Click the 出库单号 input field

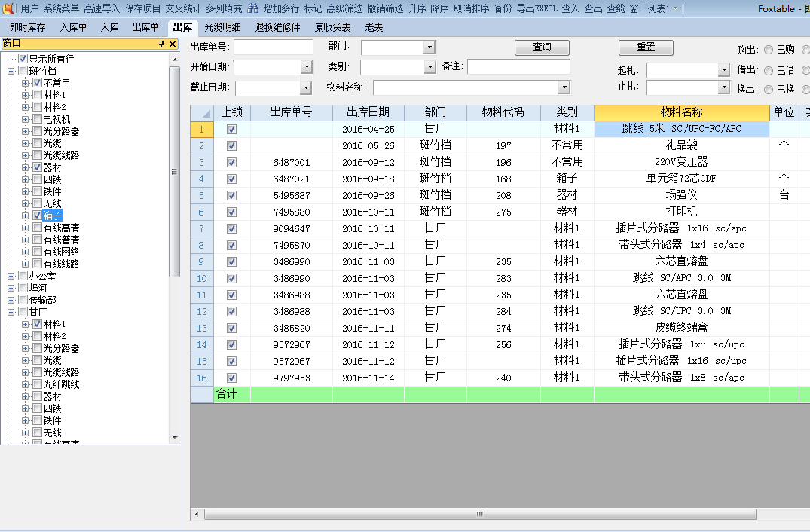coord(274,47)
